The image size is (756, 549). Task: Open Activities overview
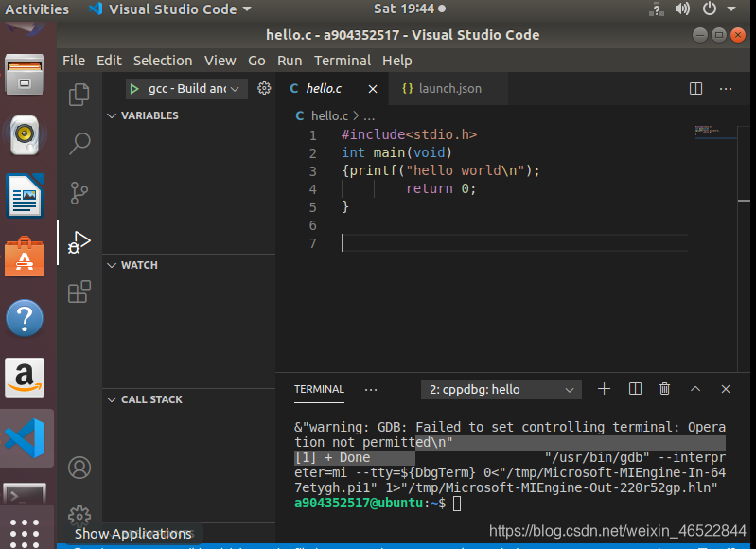click(x=37, y=9)
